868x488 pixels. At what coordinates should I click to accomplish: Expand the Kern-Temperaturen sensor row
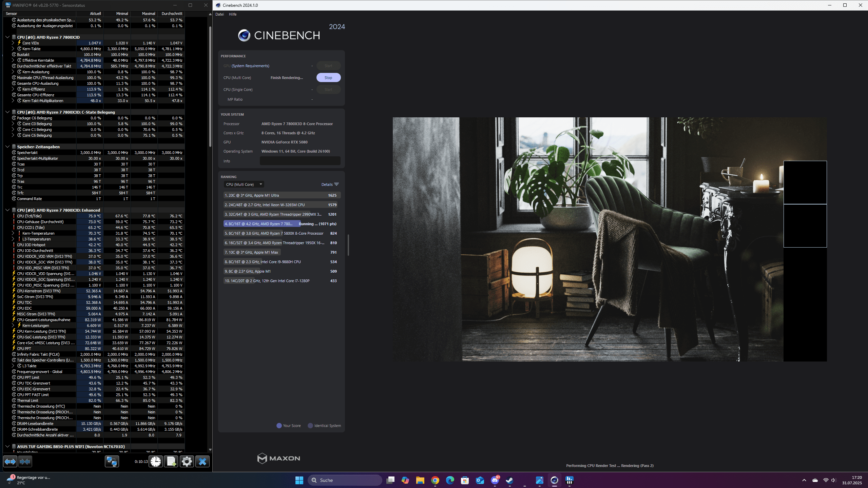pos(13,233)
